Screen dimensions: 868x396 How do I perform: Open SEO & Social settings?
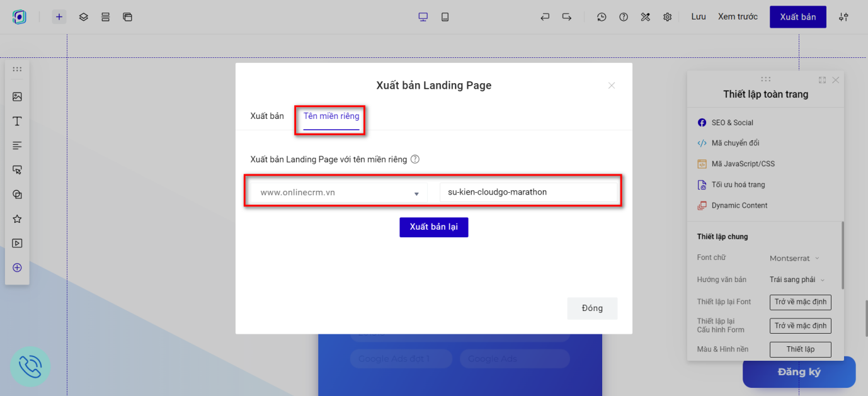click(732, 123)
